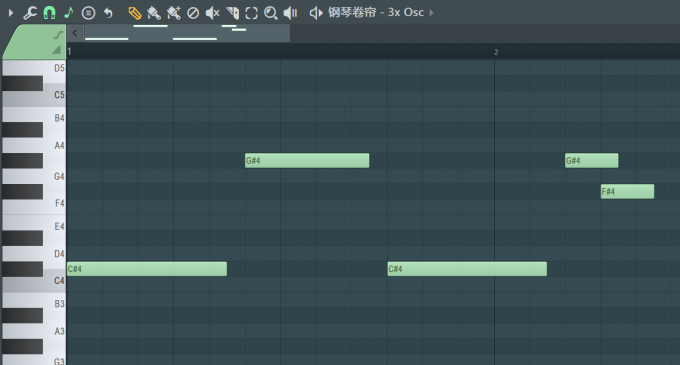Activate the zoom magnifier tool
This screenshot has height=365, width=680.
[271, 13]
